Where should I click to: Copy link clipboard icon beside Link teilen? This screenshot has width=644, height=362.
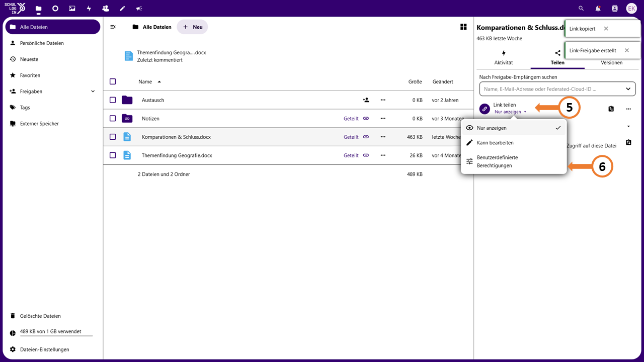[x=611, y=109]
